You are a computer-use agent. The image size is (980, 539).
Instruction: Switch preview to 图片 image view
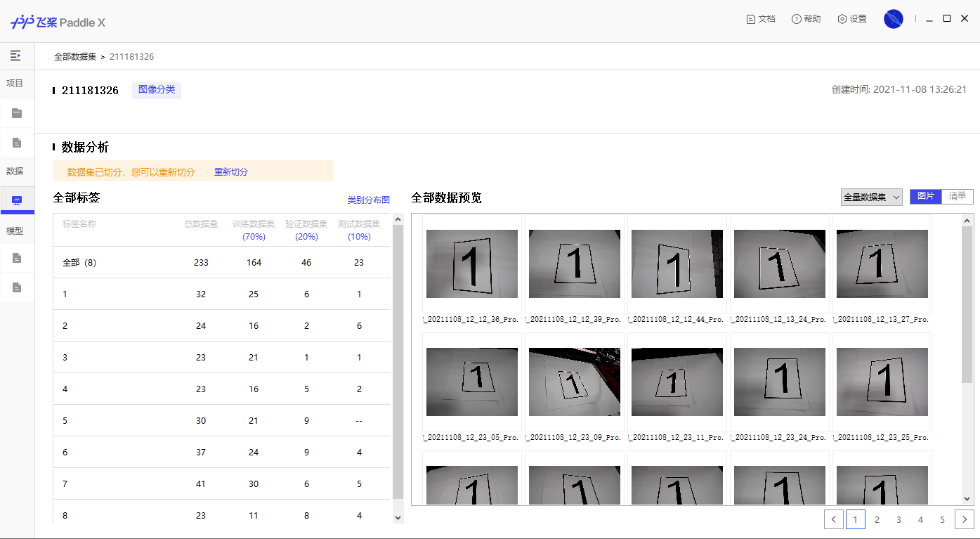(925, 197)
